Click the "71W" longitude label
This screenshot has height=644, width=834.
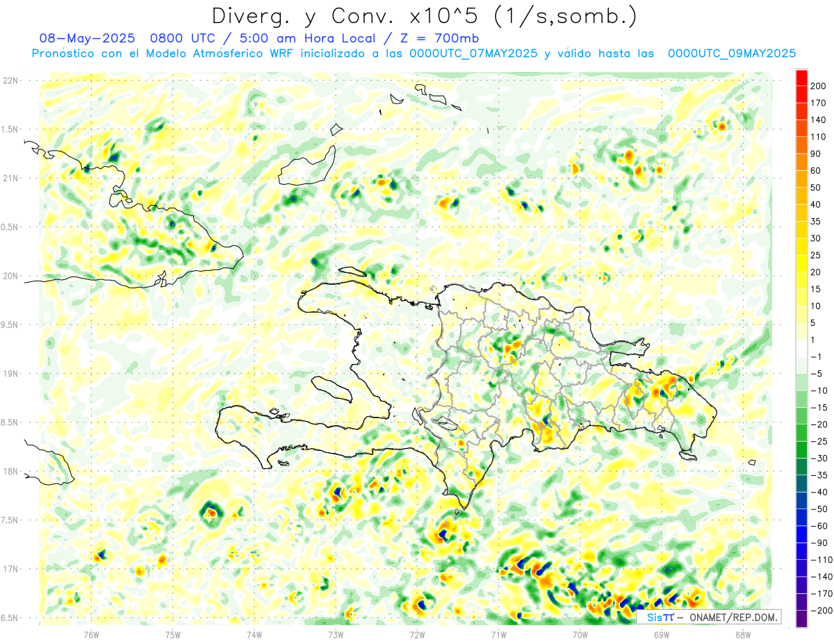(x=498, y=634)
